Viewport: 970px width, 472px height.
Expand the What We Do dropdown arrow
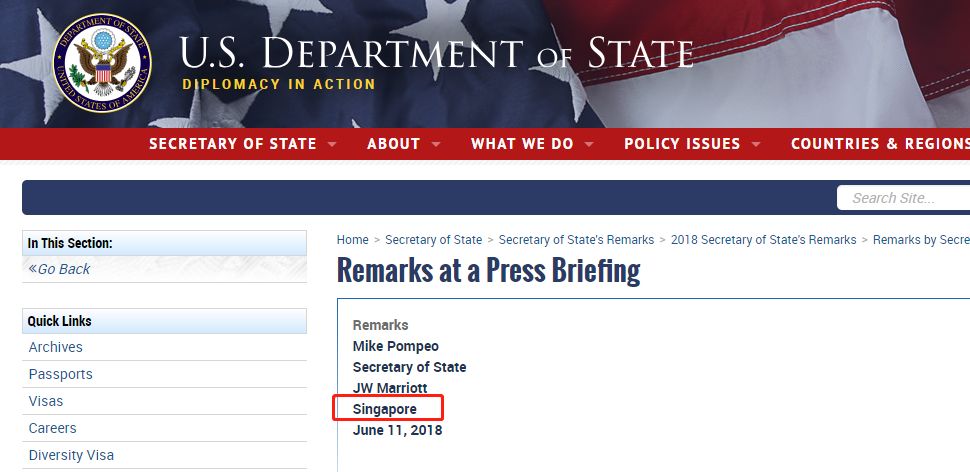589,145
